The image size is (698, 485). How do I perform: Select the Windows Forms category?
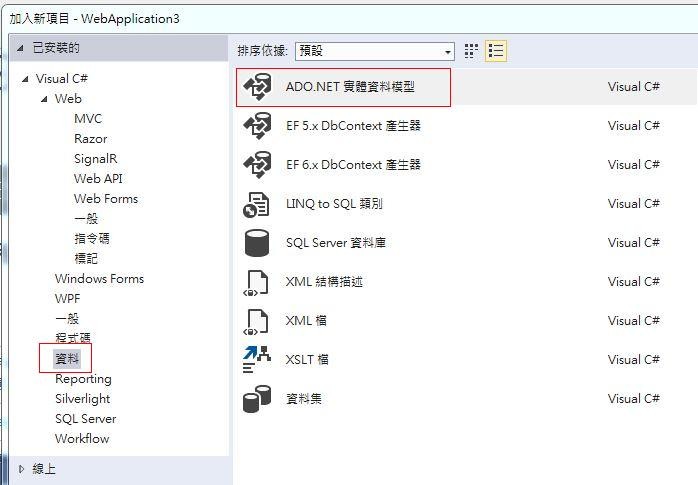pos(99,279)
